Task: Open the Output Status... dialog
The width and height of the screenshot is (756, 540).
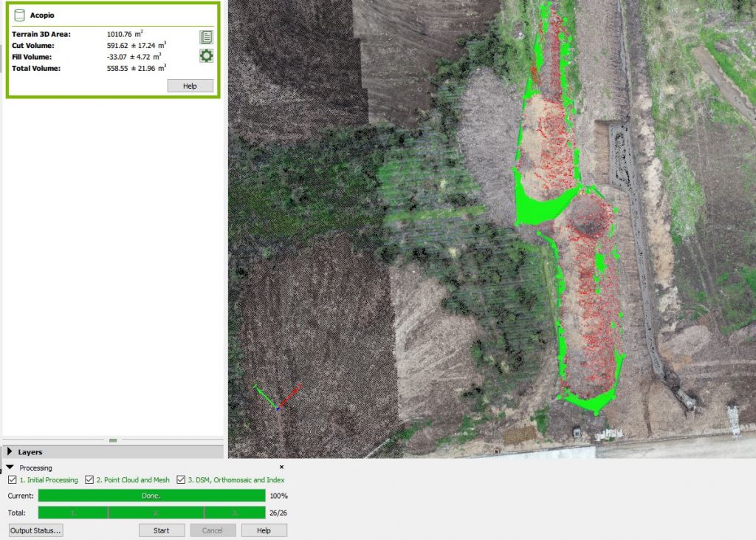Action: [x=35, y=530]
